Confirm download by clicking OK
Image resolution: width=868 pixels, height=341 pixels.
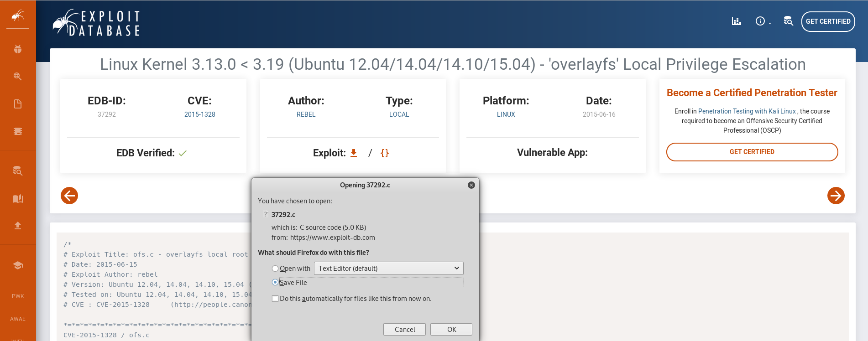click(x=451, y=329)
